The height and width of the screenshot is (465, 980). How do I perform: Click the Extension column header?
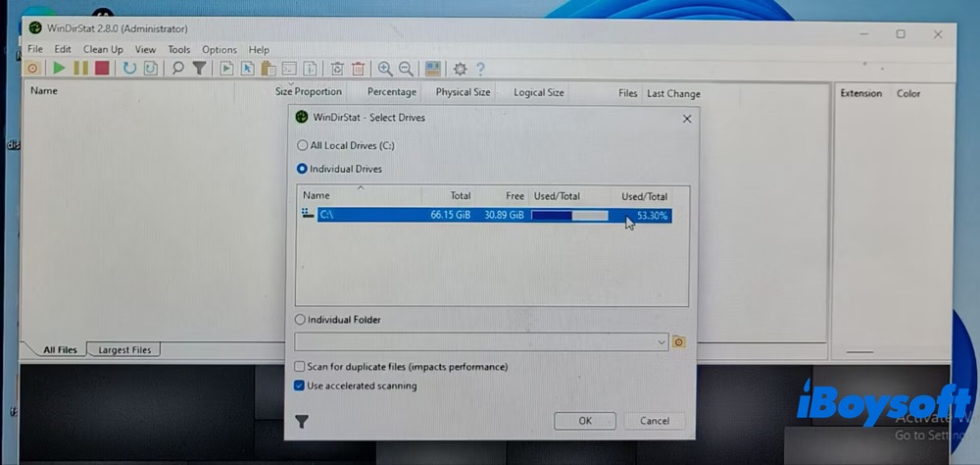(860, 93)
